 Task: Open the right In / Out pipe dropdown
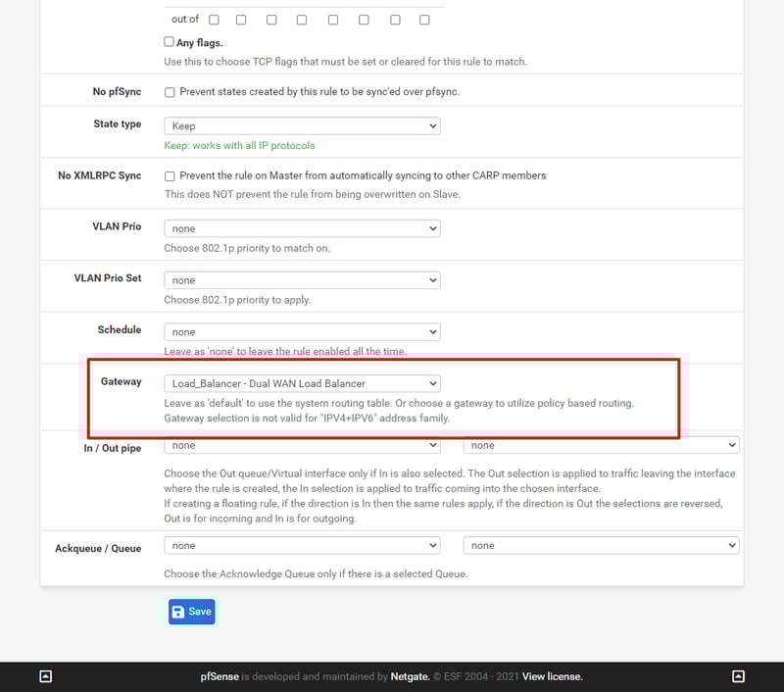(601, 445)
